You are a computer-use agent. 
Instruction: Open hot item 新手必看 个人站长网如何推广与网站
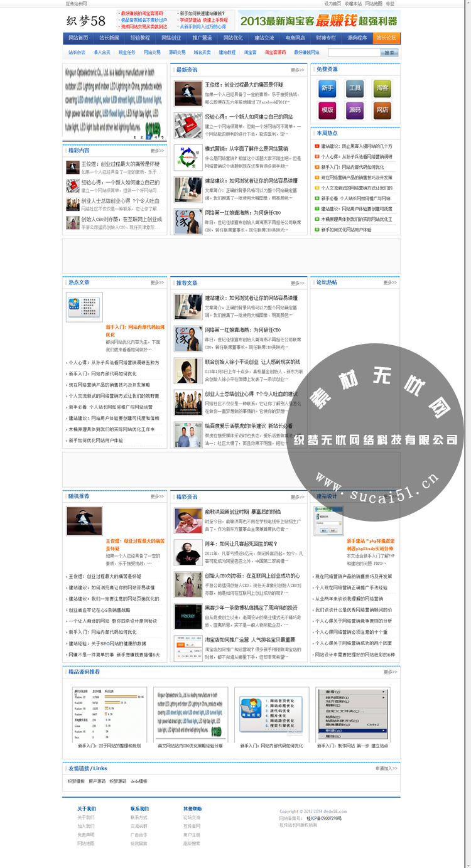pos(355,198)
